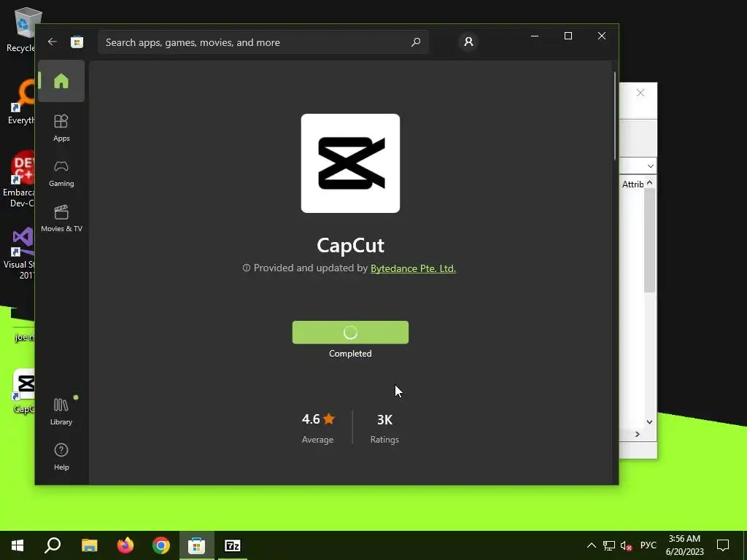Open the user account profile icon
The height and width of the screenshot is (560, 747).
tap(468, 42)
